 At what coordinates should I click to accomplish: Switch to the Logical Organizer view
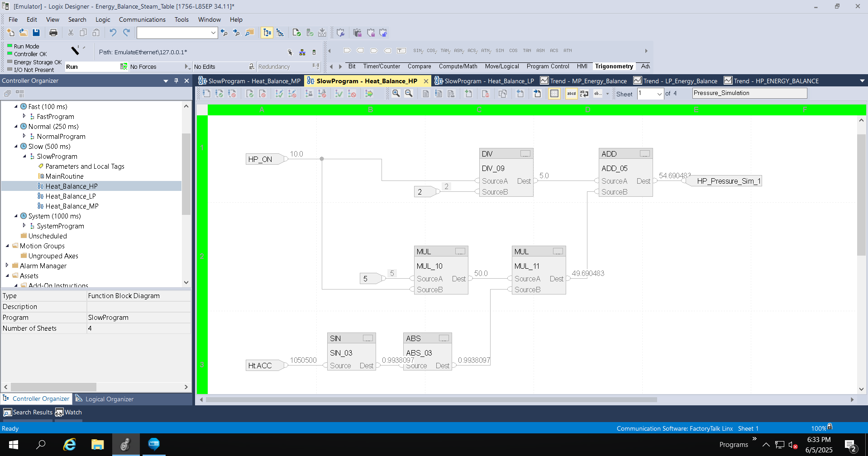point(109,399)
